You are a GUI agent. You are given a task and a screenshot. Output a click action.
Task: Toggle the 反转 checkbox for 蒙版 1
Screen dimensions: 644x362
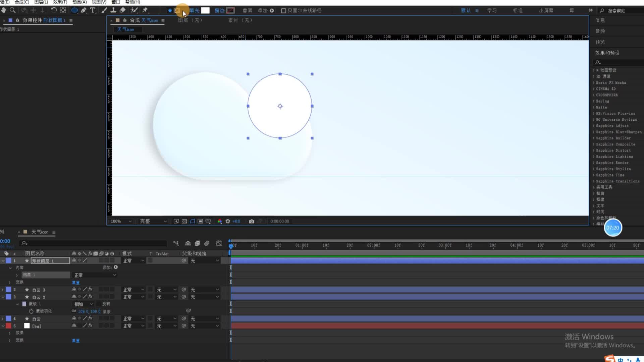click(99, 304)
